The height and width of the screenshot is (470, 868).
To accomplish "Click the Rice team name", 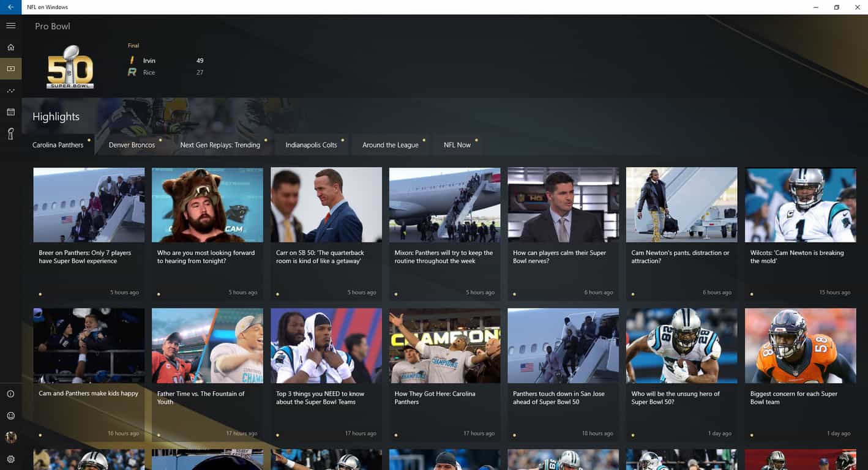I will point(149,72).
